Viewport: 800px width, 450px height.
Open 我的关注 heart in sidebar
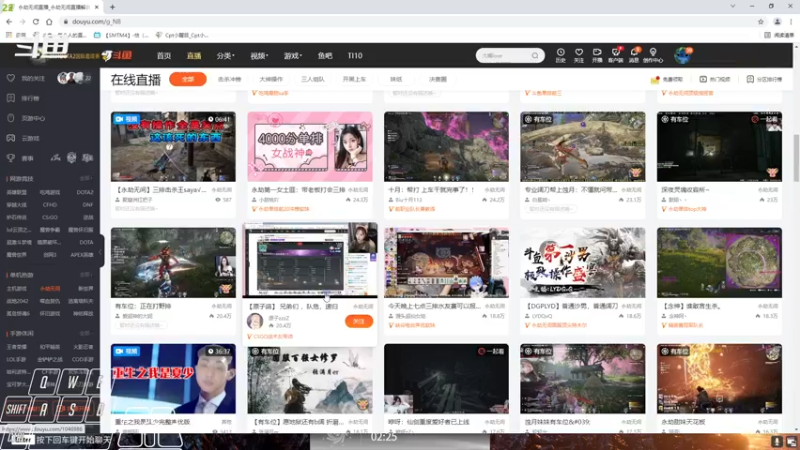point(11,78)
